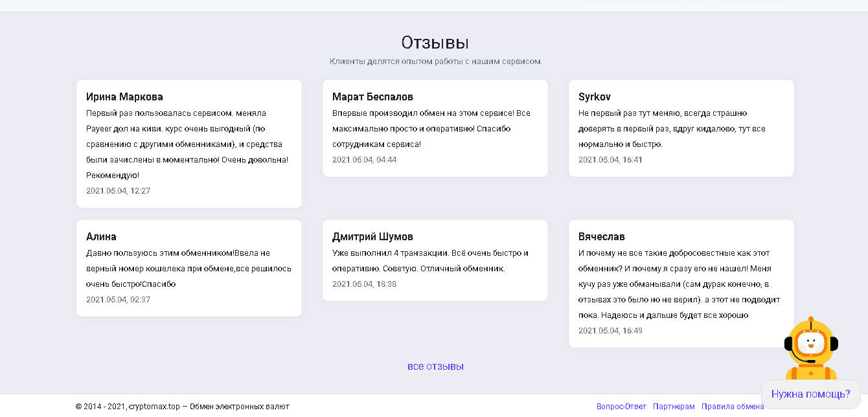Screen dimensions: 868x417
Task: Open the "Партнерам" footer link
Action: [674, 407]
